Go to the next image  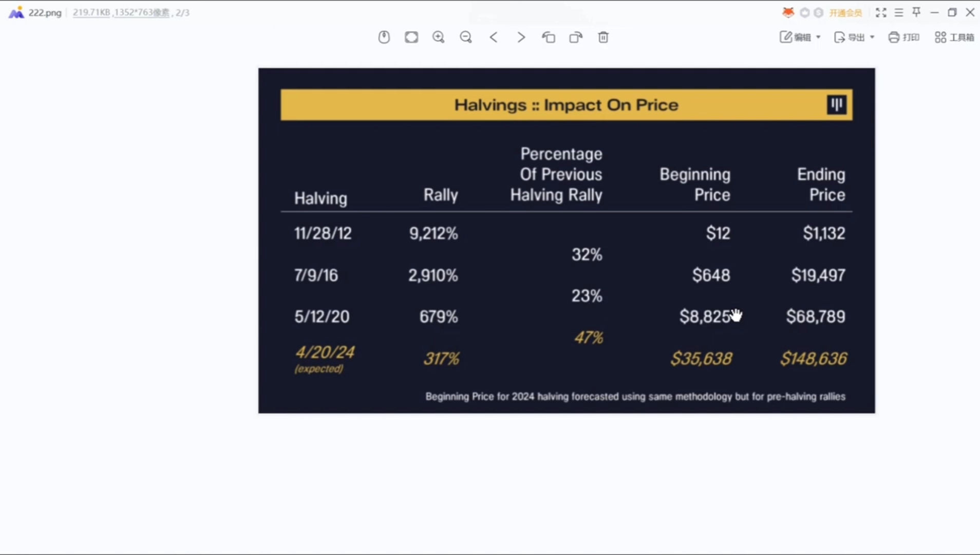click(521, 37)
